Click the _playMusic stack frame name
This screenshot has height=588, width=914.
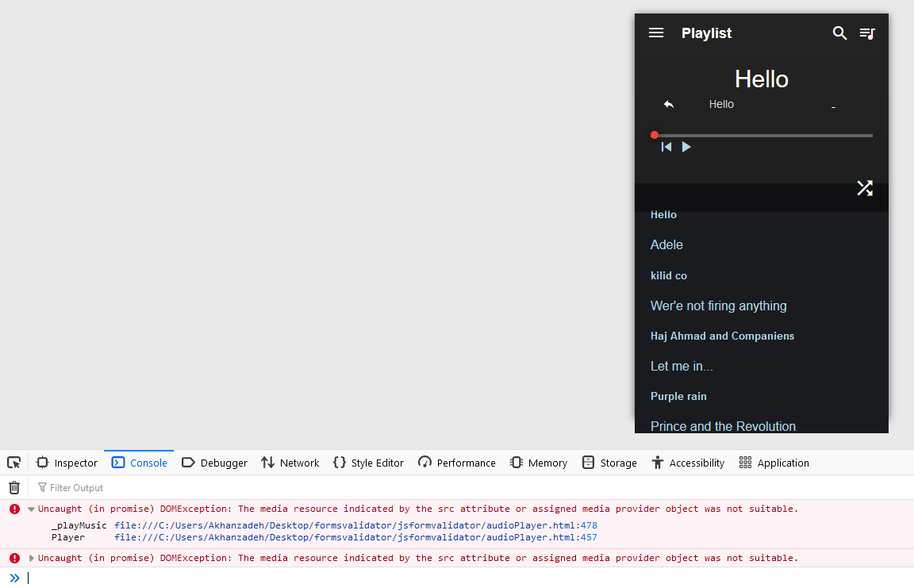point(79,525)
